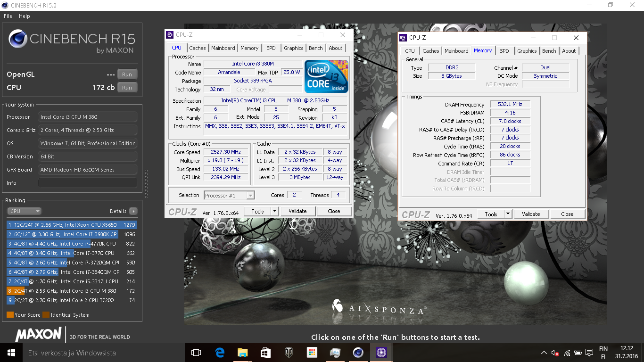The image size is (644, 362).
Task: Open the World of Tanks taskbar icon
Action: coord(289,353)
